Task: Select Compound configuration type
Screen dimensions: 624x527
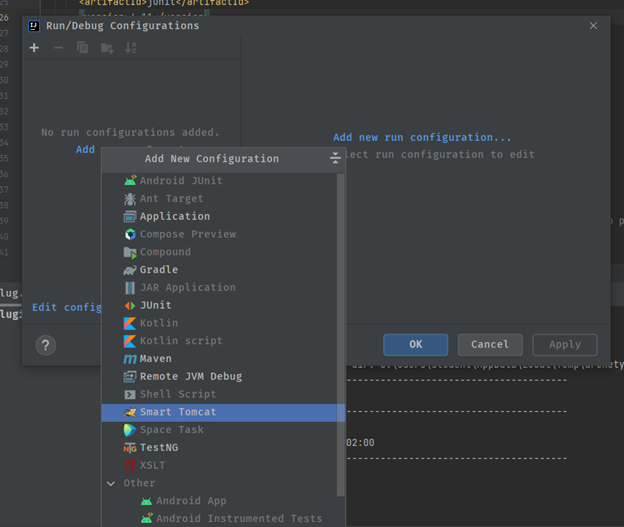Action: pos(223,252)
